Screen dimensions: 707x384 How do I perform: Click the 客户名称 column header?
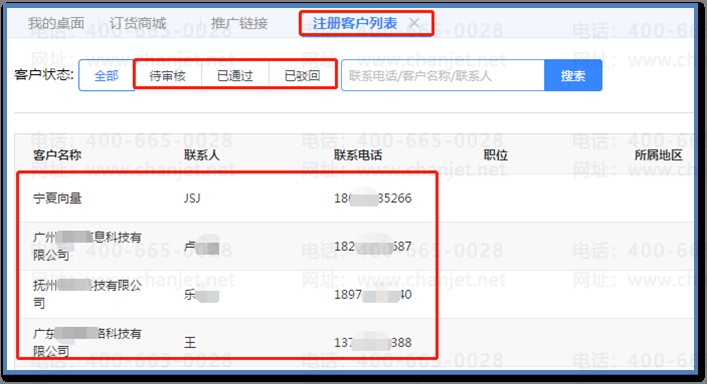point(57,155)
